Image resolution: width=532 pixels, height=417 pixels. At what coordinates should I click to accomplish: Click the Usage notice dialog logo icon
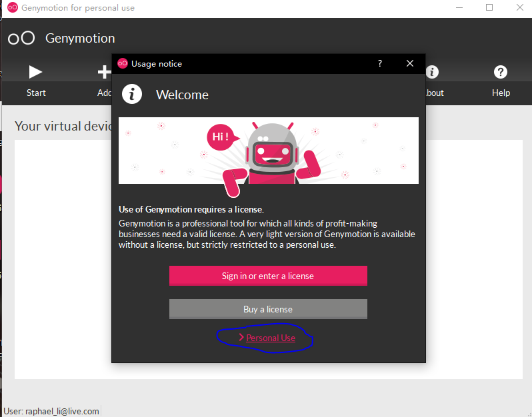point(123,63)
